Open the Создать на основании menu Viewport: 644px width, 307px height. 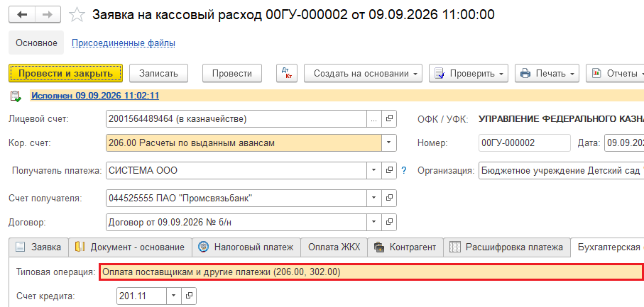pos(363,73)
